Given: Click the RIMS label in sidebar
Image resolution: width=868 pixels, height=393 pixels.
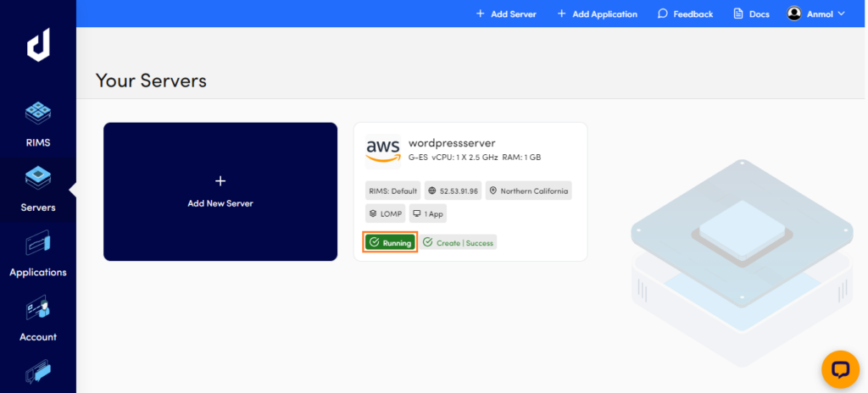Looking at the screenshot, I should pyautogui.click(x=38, y=143).
